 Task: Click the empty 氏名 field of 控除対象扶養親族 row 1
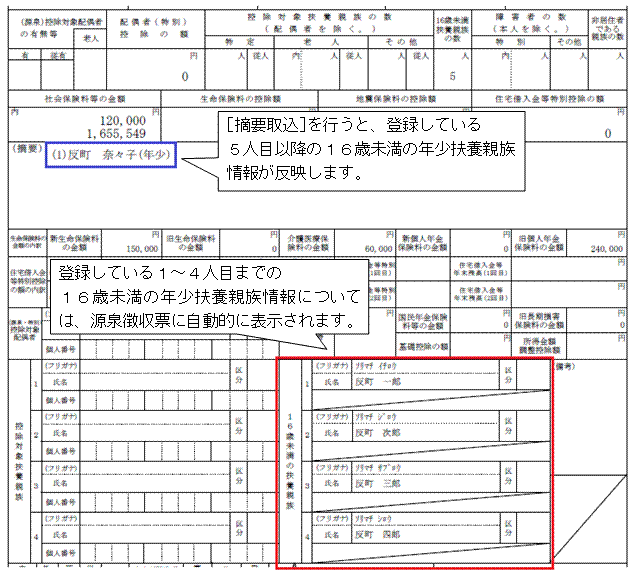coord(154,382)
